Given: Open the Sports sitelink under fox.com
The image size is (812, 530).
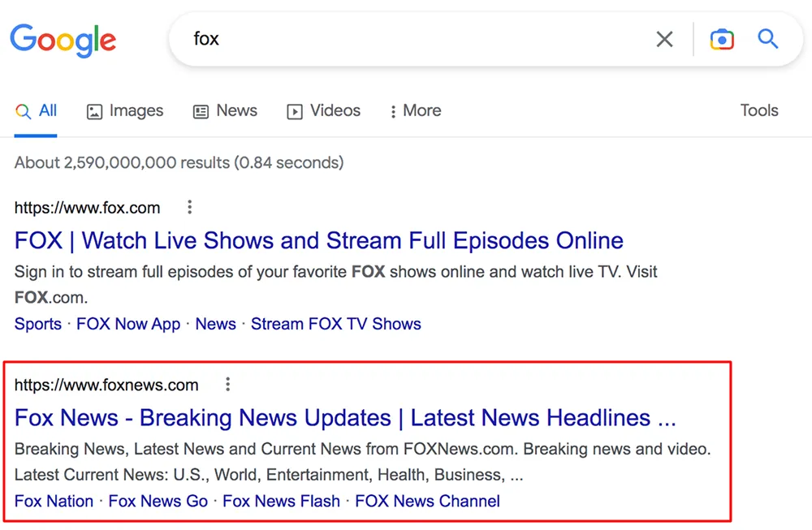Looking at the screenshot, I should click(x=38, y=324).
